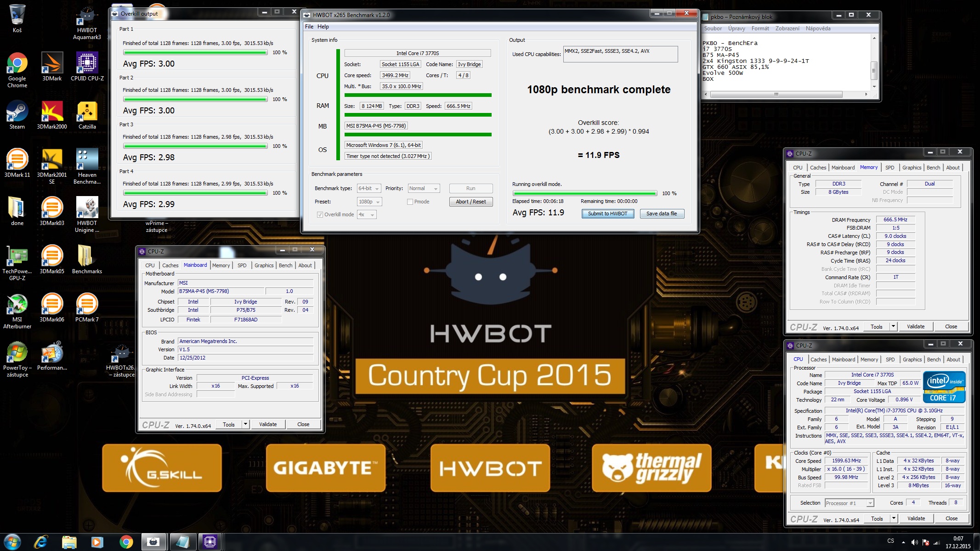Image resolution: width=980 pixels, height=551 pixels.
Task: Open Internet Explorer from the taskbar
Action: pos(41,542)
